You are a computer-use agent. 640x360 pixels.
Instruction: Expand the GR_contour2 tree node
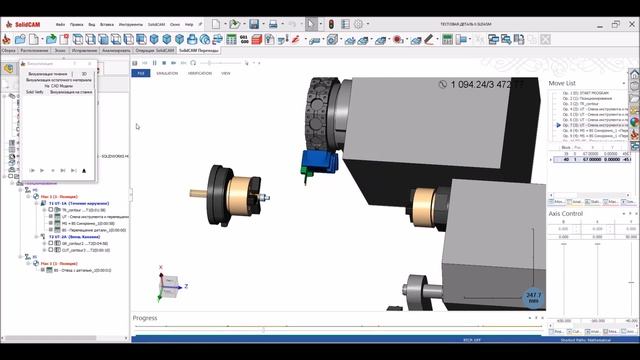44,243
